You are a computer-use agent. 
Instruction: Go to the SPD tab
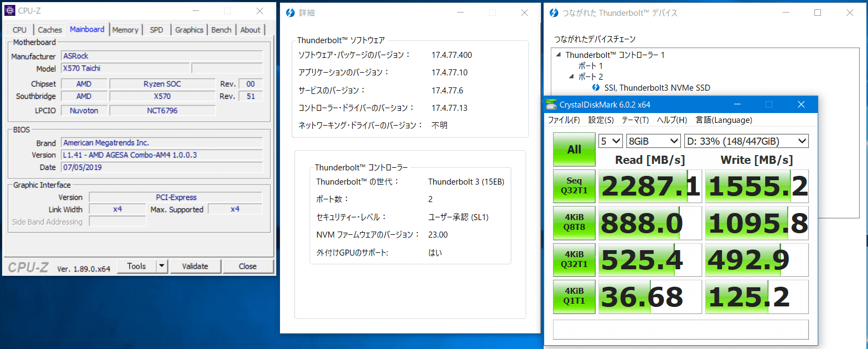click(x=156, y=30)
